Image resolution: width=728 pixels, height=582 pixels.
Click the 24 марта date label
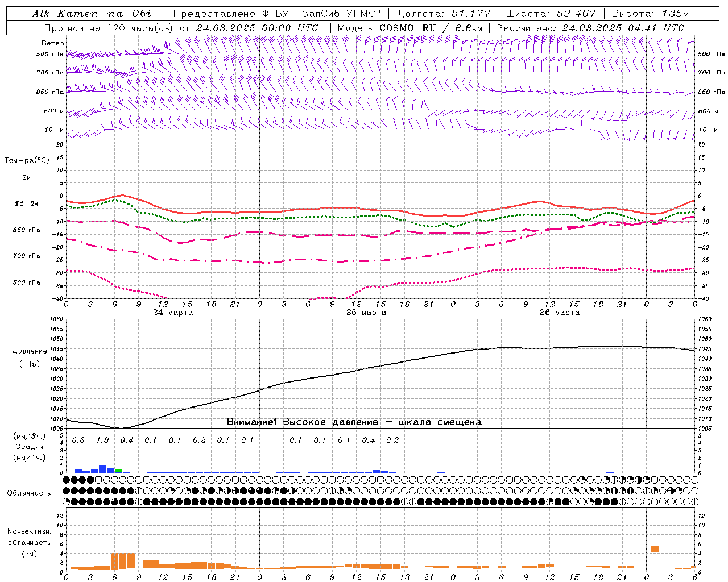point(173,313)
